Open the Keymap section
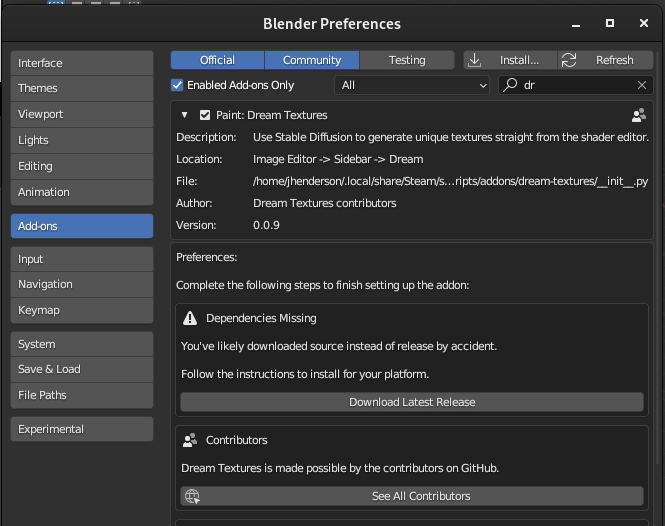 (x=82, y=310)
